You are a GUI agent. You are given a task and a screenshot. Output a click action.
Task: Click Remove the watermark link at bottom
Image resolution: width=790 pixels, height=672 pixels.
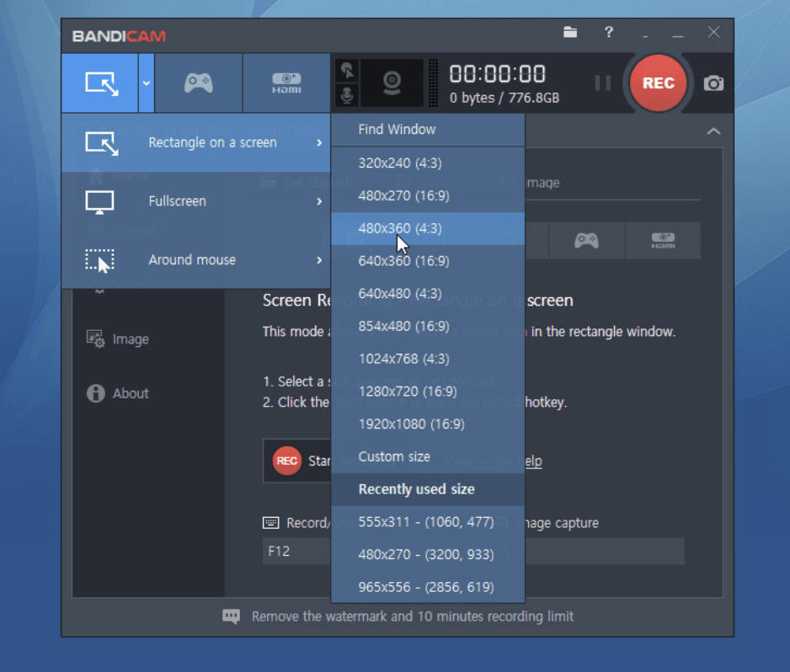(412, 616)
